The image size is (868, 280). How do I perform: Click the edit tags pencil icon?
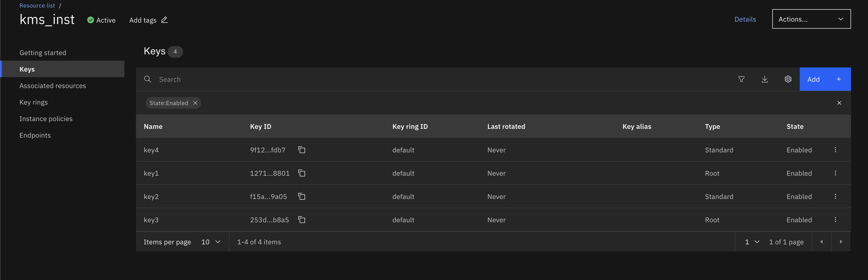click(164, 20)
